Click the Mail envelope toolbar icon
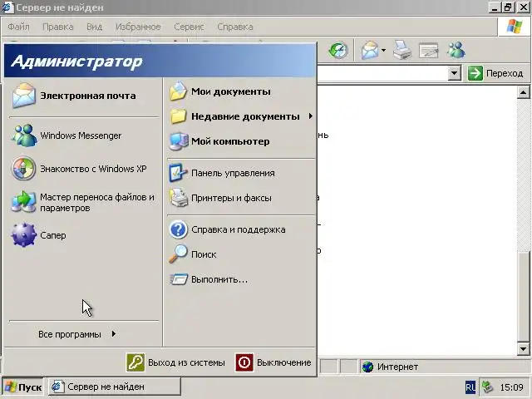The width and height of the screenshot is (532, 399). [x=370, y=51]
